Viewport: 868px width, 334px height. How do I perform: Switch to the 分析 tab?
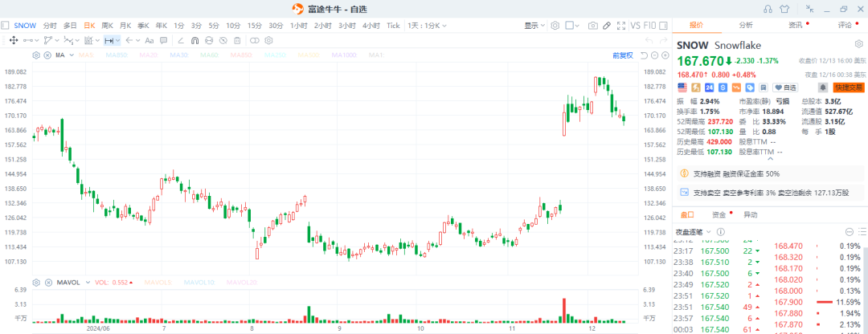click(x=746, y=25)
